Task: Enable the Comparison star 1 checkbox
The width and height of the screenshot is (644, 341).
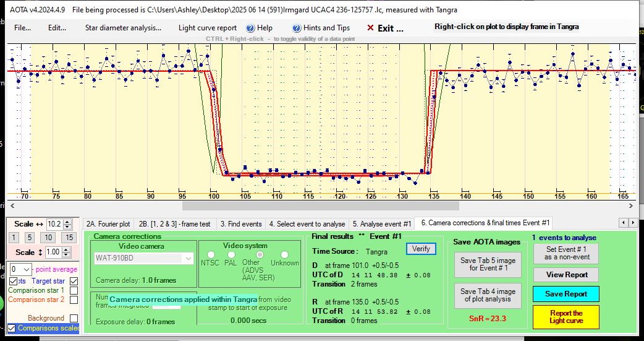Action: click(74, 290)
